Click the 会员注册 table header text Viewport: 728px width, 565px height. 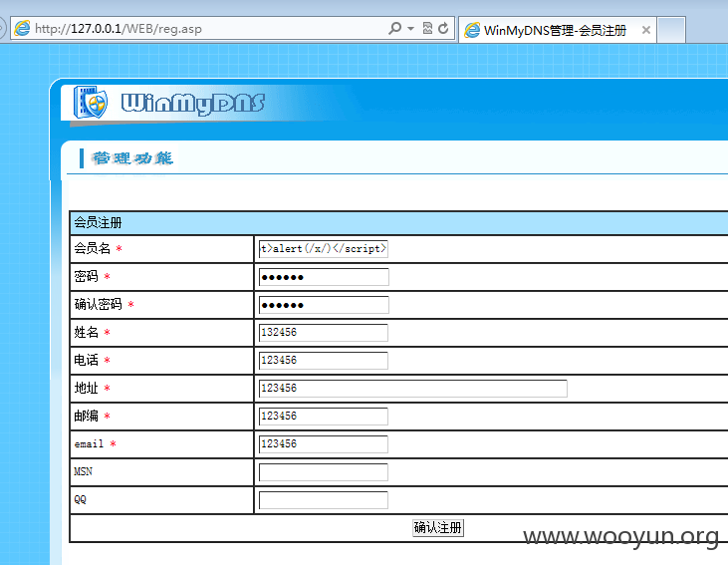[98, 222]
